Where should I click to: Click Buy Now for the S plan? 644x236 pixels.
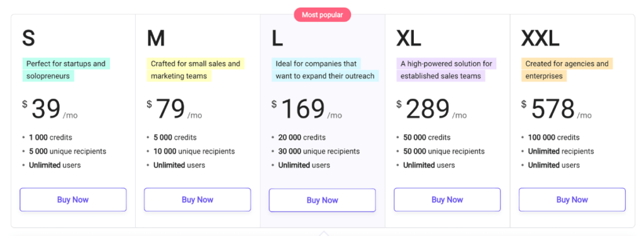pos(73,200)
